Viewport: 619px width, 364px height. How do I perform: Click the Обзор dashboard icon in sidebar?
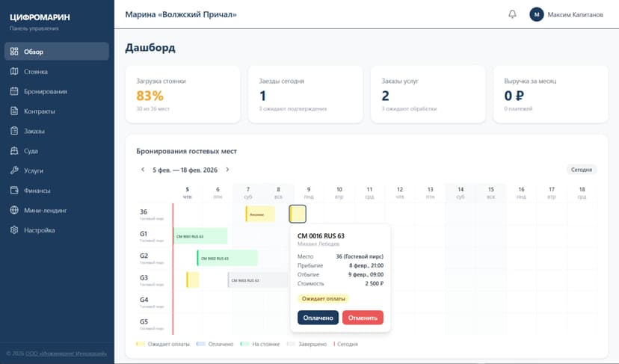pos(14,52)
